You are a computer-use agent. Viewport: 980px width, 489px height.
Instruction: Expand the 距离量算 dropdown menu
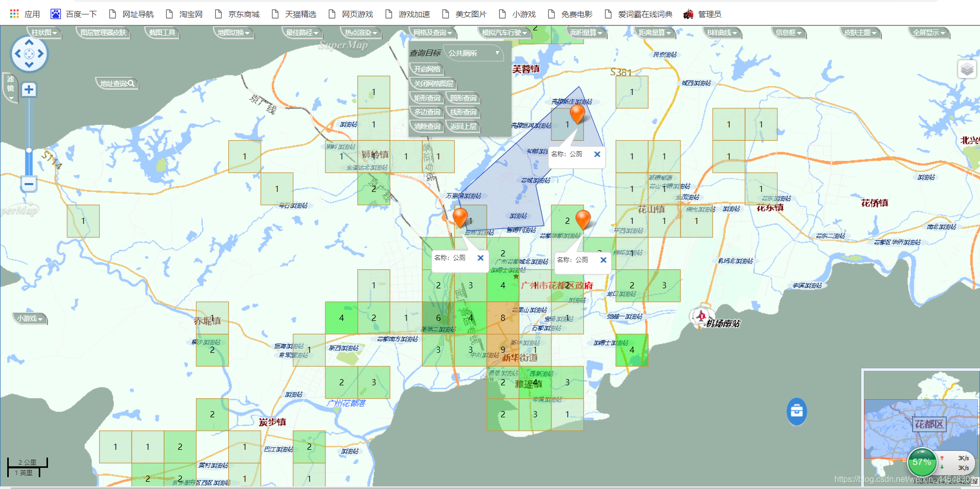(x=655, y=32)
